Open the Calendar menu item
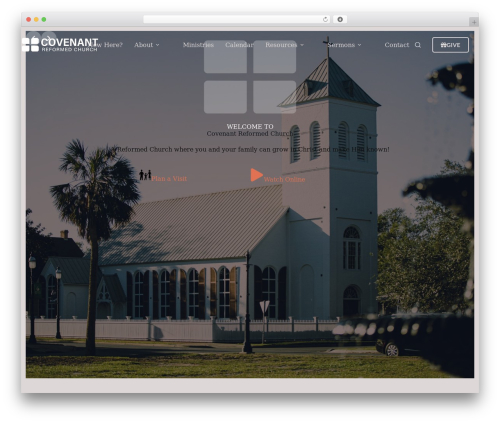 239,45
